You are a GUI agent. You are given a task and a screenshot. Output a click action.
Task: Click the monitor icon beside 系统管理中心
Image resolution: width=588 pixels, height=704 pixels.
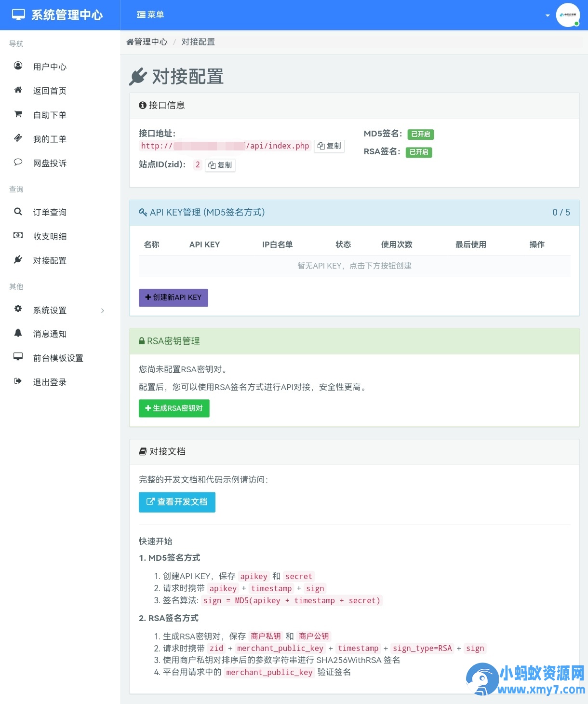coord(18,15)
